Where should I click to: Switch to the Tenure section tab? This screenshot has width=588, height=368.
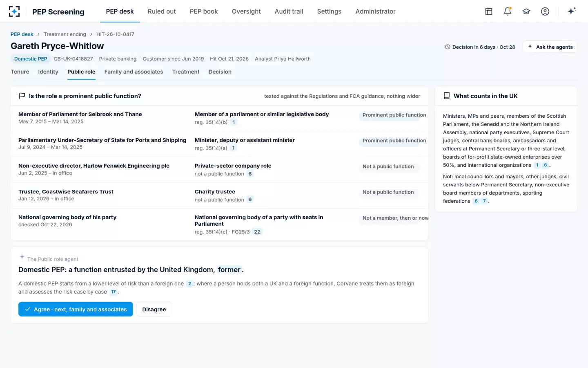[x=20, y=72]
